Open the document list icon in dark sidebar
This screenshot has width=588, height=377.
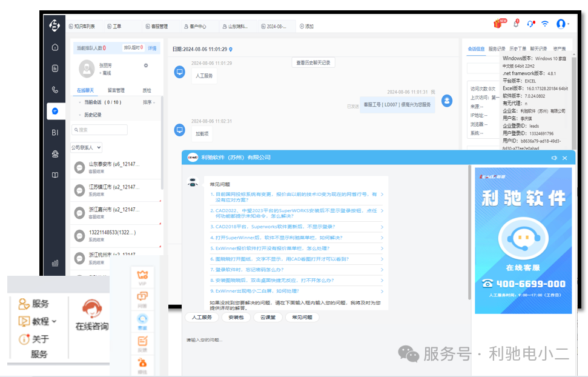[x=55, y=68]
